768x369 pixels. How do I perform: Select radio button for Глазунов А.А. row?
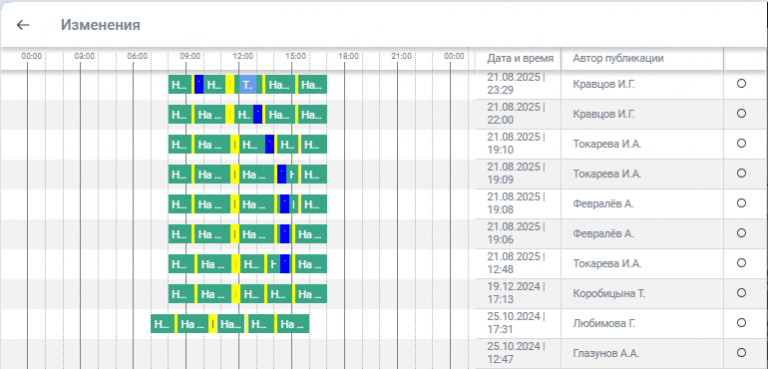coord(741,352)
